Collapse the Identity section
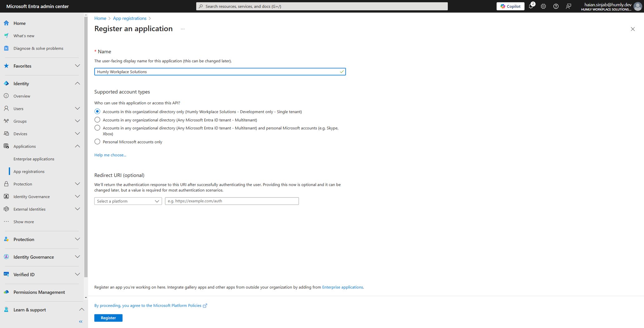Image resolution: width=644 pixels, height=328 pixels. point(77,83)
